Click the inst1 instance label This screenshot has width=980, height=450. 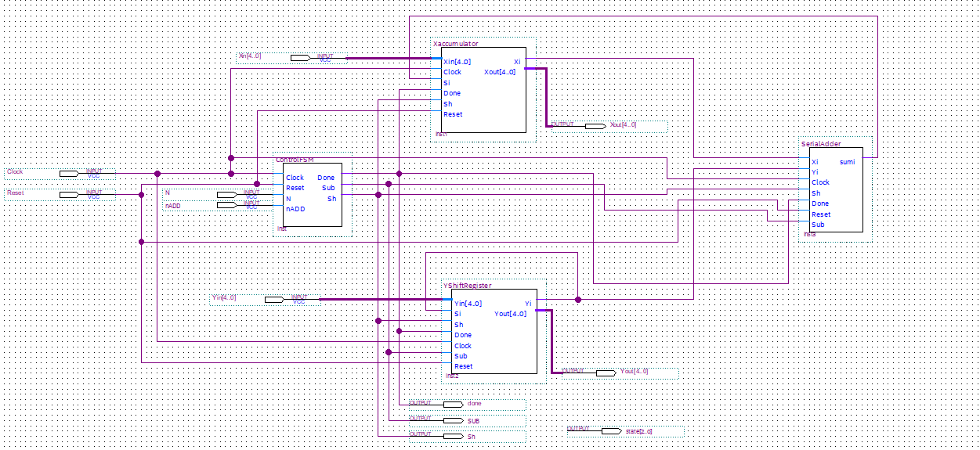pos(440,135)
